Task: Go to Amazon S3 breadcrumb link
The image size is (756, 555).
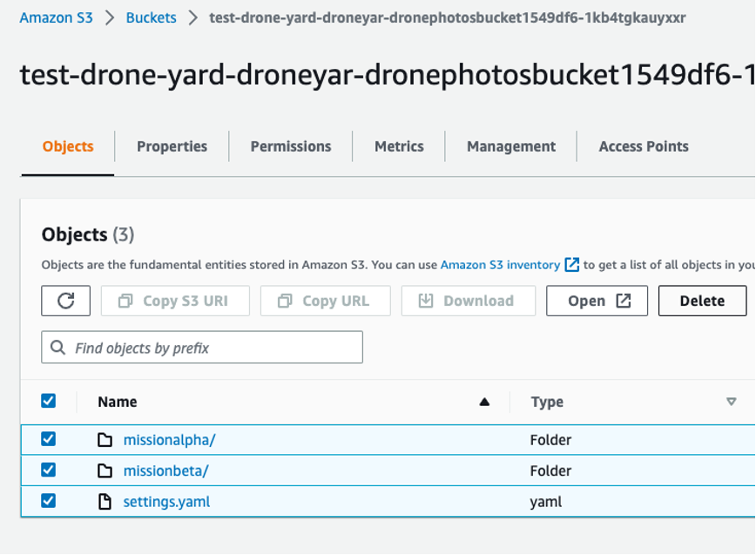Action: point(56,17)
